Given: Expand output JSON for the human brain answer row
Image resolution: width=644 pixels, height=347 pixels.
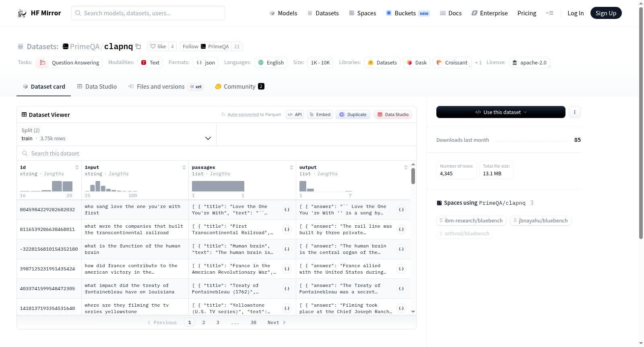Looking at the screenshot, I should [x=401, y=249].
